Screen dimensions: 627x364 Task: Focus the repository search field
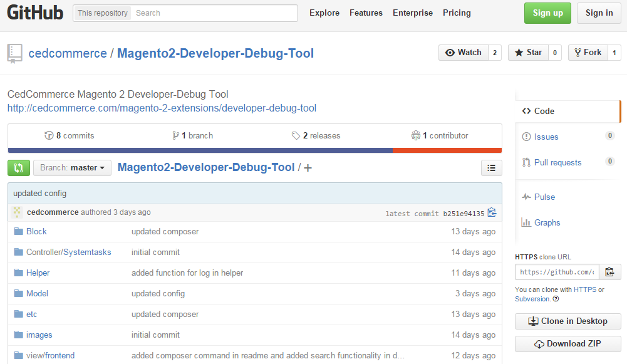point(215,13)
